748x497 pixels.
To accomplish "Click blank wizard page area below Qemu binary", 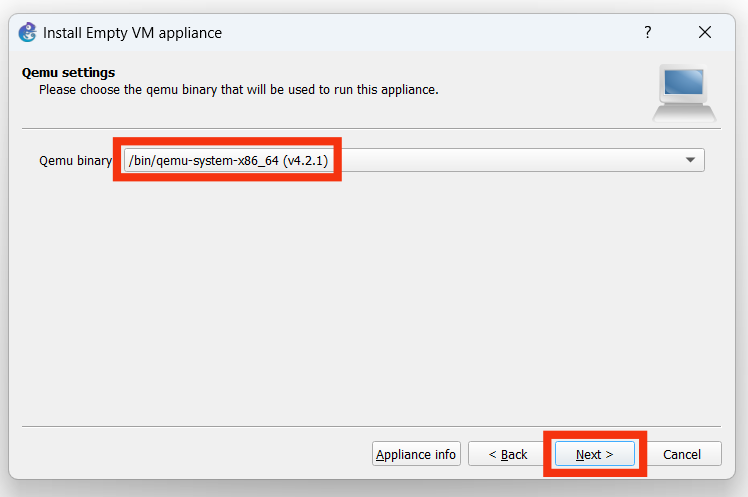I will pos(370,300).
